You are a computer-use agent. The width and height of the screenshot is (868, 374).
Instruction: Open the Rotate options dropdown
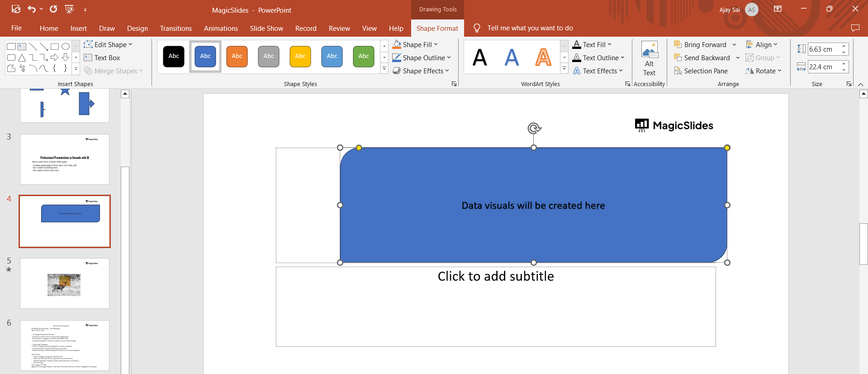[x=763, y=71]
